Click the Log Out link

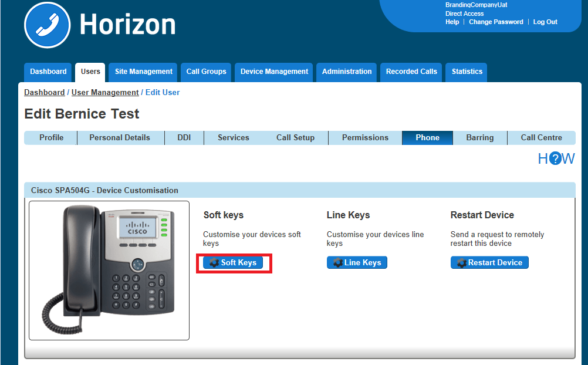coord(545,22)
